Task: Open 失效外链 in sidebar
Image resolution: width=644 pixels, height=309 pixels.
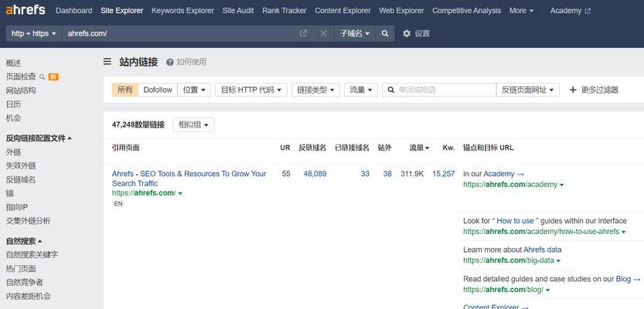Action: [x=21, y=166]
